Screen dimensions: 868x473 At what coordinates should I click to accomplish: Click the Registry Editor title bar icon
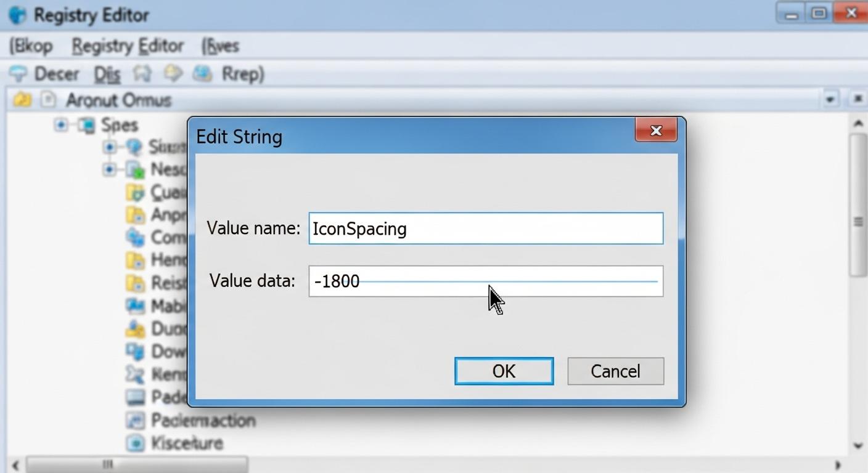click(17, 15)
